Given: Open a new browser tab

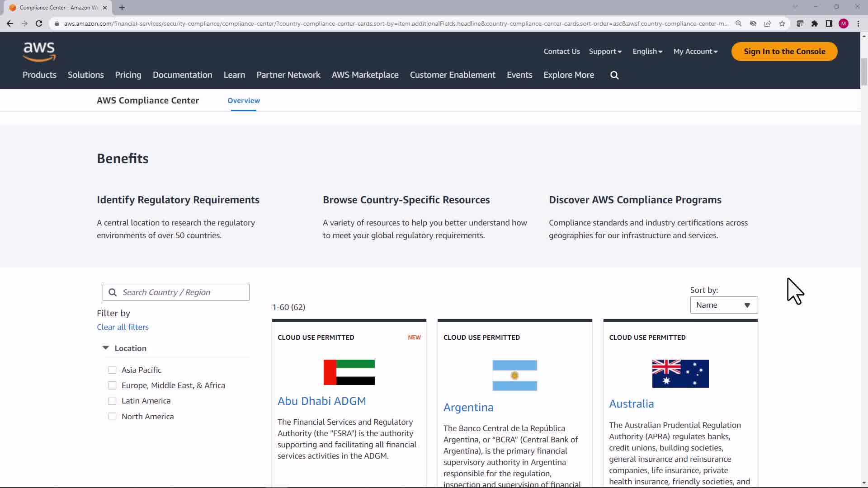Looking at the screenshot, I should point(122,8).
